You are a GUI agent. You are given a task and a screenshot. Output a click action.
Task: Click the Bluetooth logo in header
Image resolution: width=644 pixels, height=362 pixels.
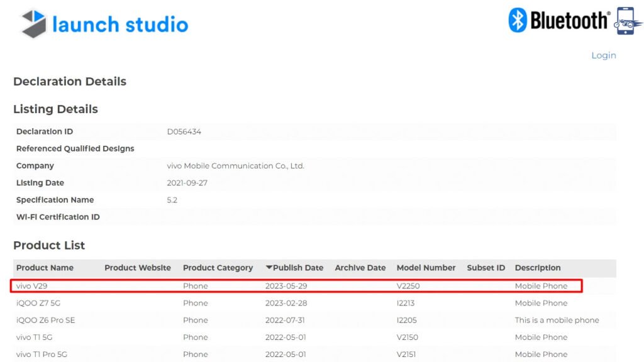(559, 20)
